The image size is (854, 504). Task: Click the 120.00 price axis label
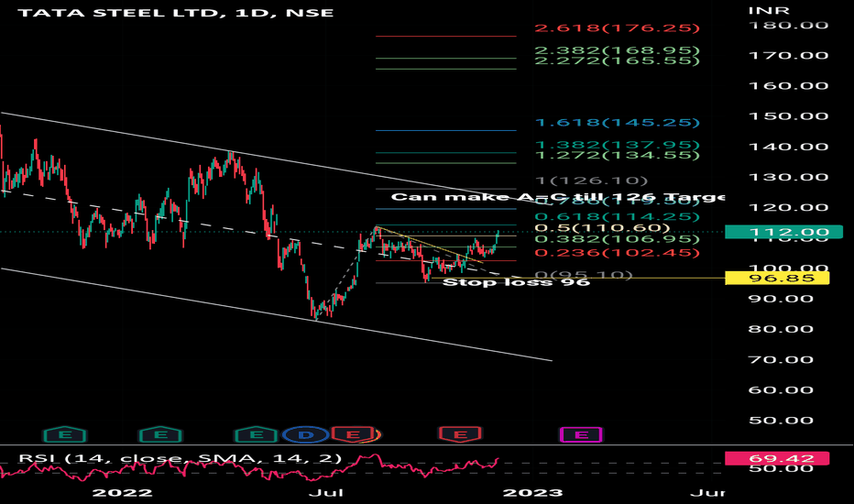(x=788, y=208)
